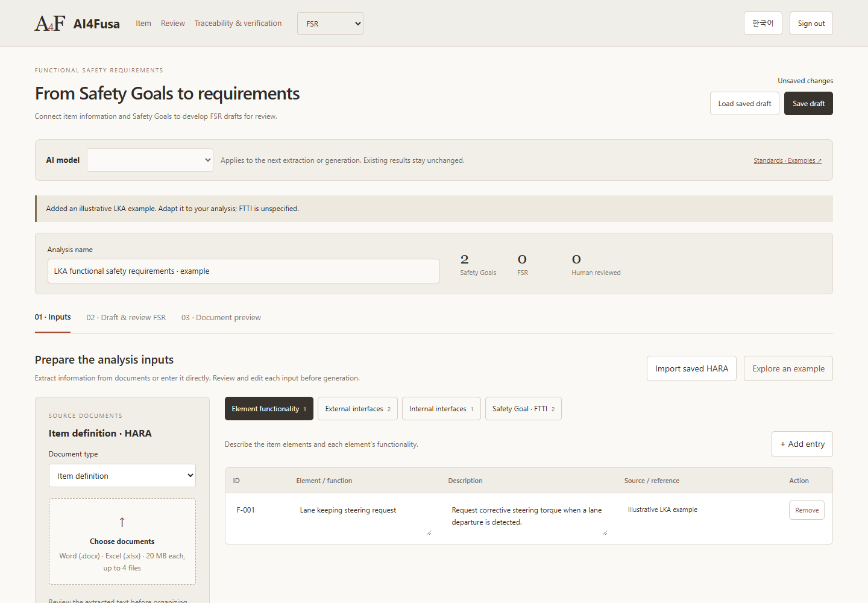
Task: Click the Element / function column header
Action: coord(324,481)
